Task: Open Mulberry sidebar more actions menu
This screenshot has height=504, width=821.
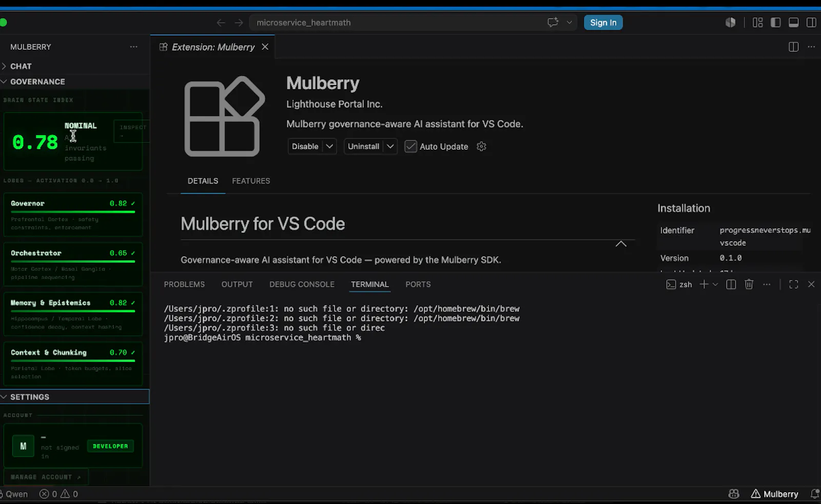Action: tap(133, 47)
